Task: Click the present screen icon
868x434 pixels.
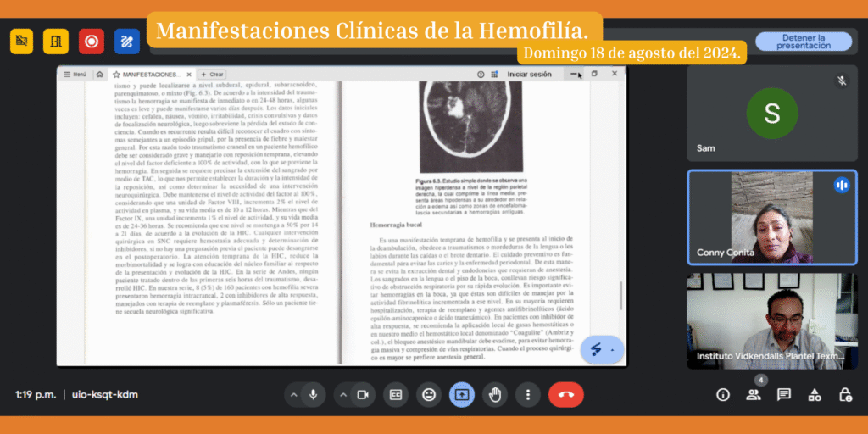Action: 461,394
